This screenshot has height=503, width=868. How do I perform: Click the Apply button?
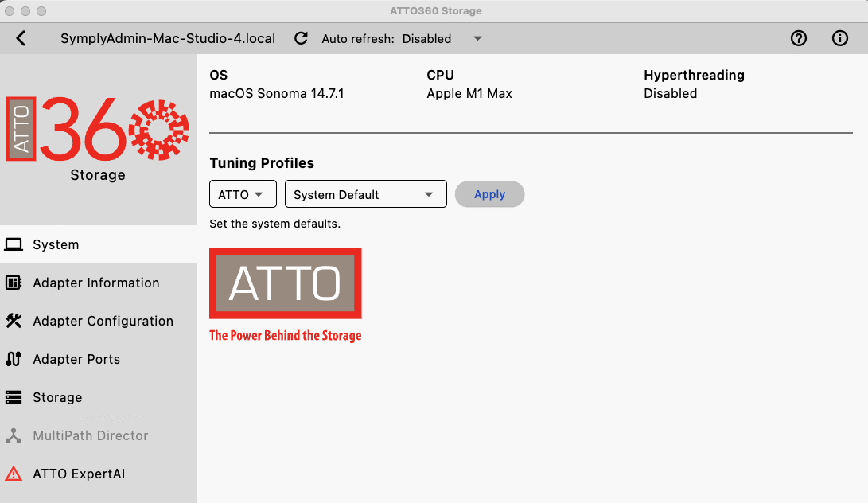click(490, 194)
